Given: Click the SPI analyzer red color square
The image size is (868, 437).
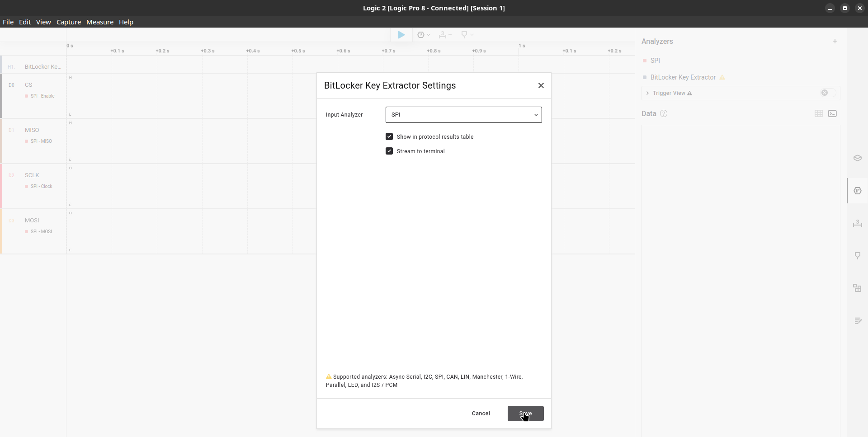Looking at the screenshot, I should 645,61.
